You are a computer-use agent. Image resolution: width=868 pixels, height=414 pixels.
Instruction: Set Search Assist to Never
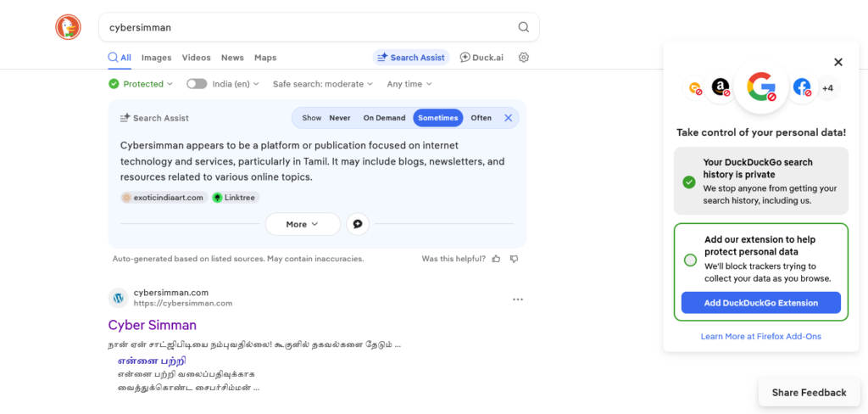coord(339,118)
